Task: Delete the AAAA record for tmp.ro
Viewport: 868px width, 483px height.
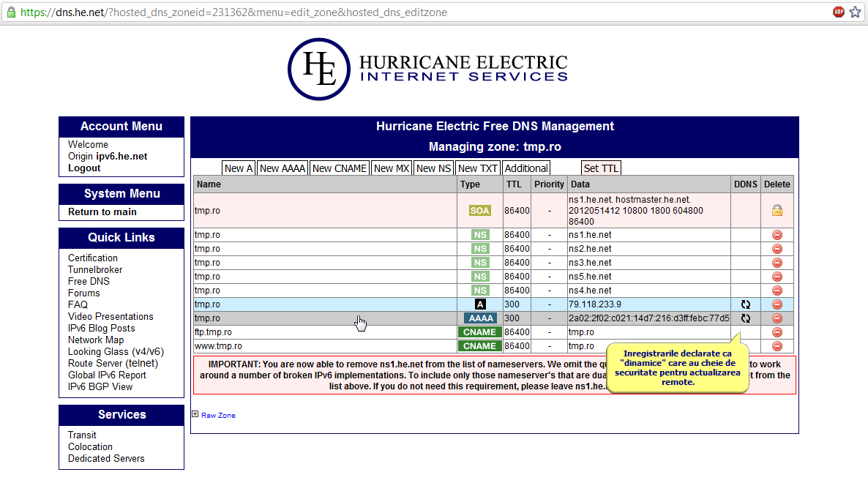Action: point(777,318)
